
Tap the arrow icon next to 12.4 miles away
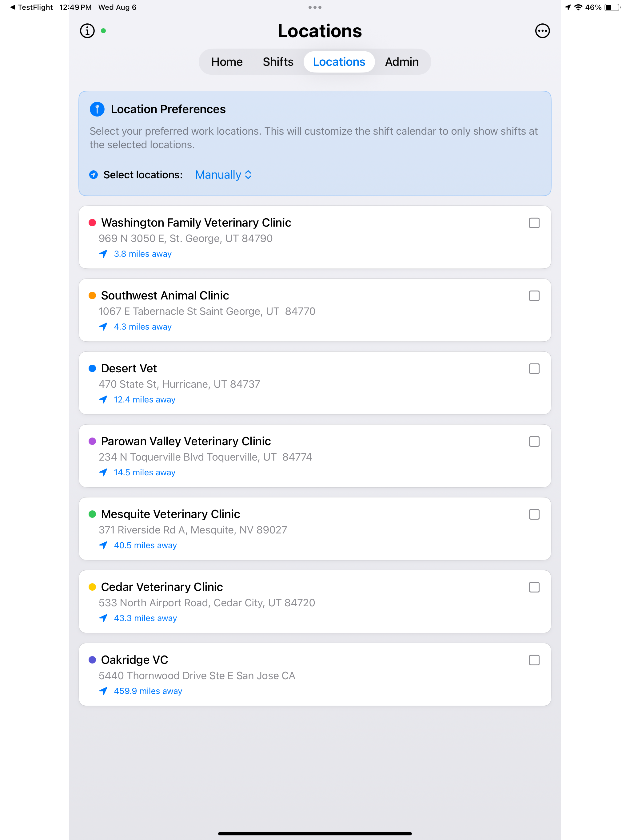pyautogui.click(x=103, y=399)
